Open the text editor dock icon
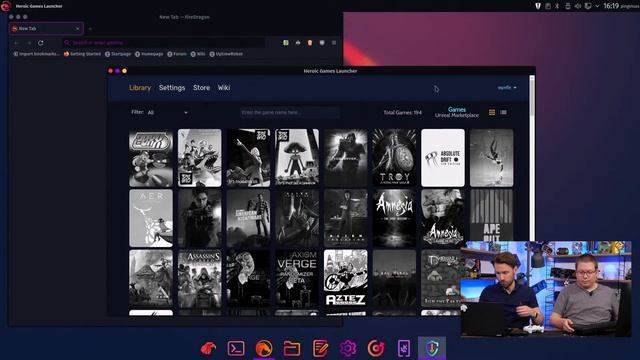Viewport: 640px width, 360px height. pyautogui.click(x=320, y=348)
